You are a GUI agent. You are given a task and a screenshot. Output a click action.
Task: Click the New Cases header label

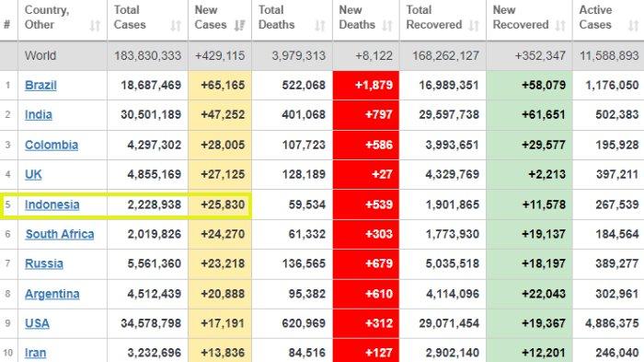tap(211, 18)
